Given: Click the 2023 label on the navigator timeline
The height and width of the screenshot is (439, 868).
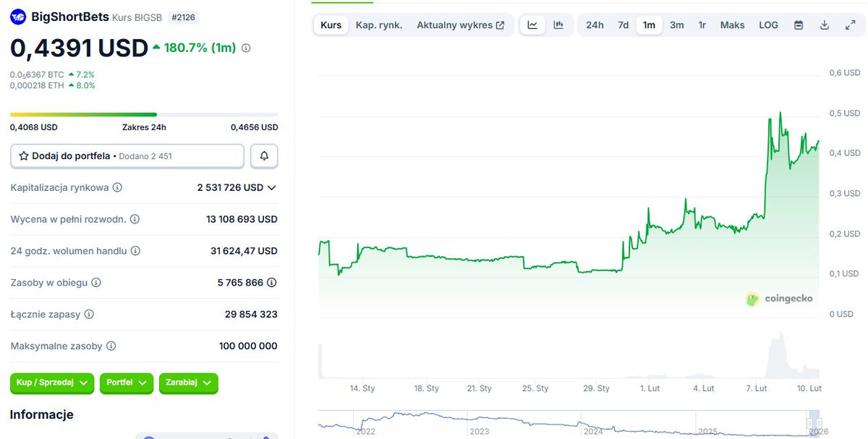Looking at the screenshot, I should (480, 432).
